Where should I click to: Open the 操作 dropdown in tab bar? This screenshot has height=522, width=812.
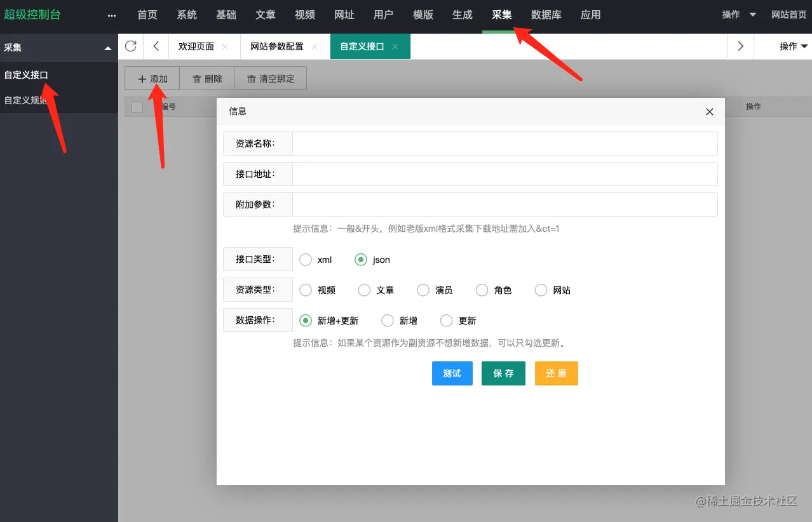pos(794,46)
